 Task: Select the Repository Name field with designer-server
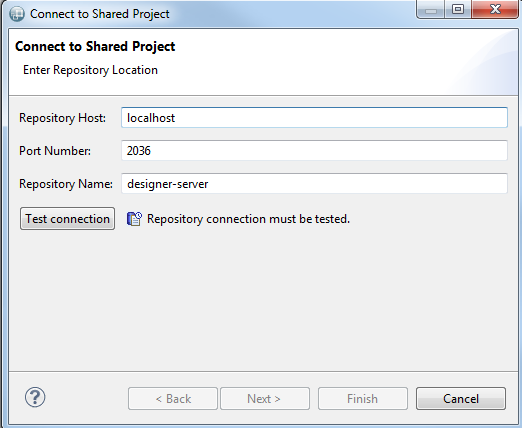click(x=314, y=183)
